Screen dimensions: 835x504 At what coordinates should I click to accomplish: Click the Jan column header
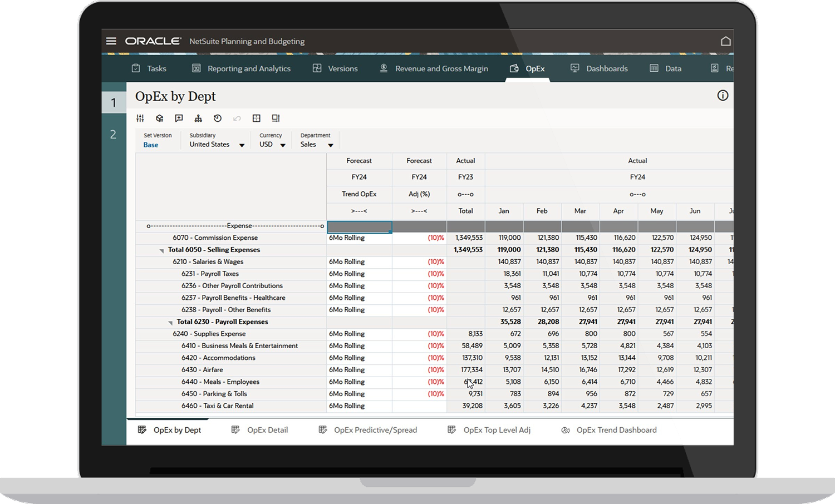[x=504, y=211]
